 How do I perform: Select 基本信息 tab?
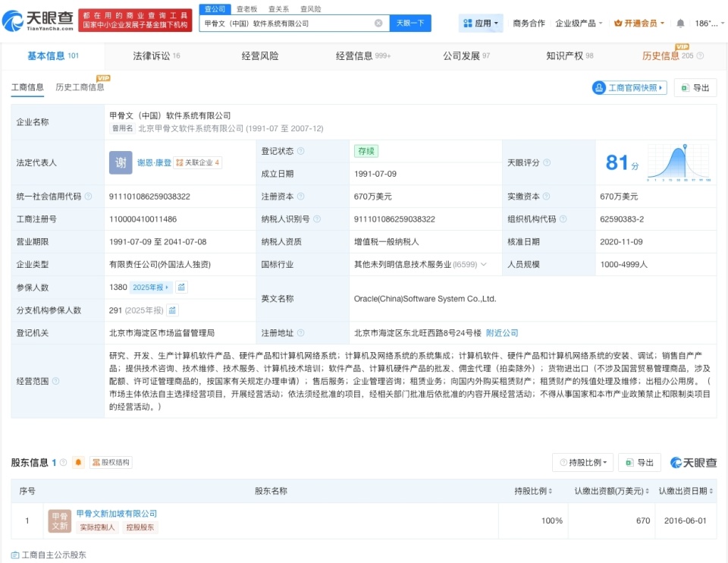pyautogui.click(x=53, y=55)
